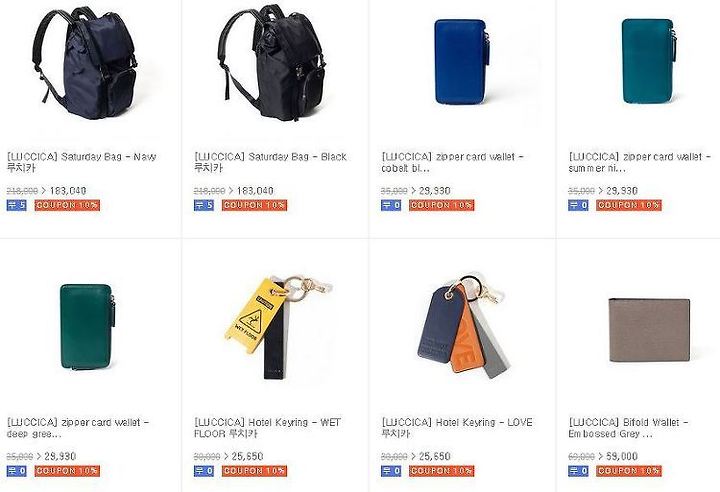Click the COUPON 10% badge under Saturday Bag Black
Image resolution: width=720 pixels, height=492 pixels.
click(254, 205)
